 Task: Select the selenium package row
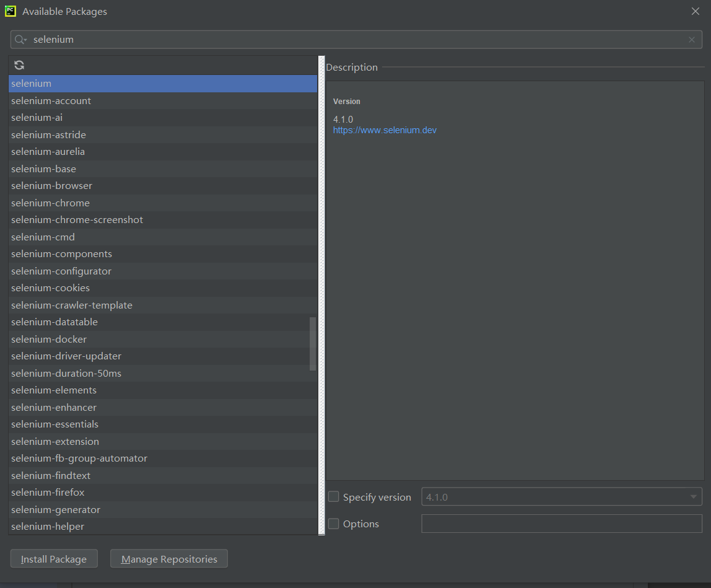coord(163,84)
